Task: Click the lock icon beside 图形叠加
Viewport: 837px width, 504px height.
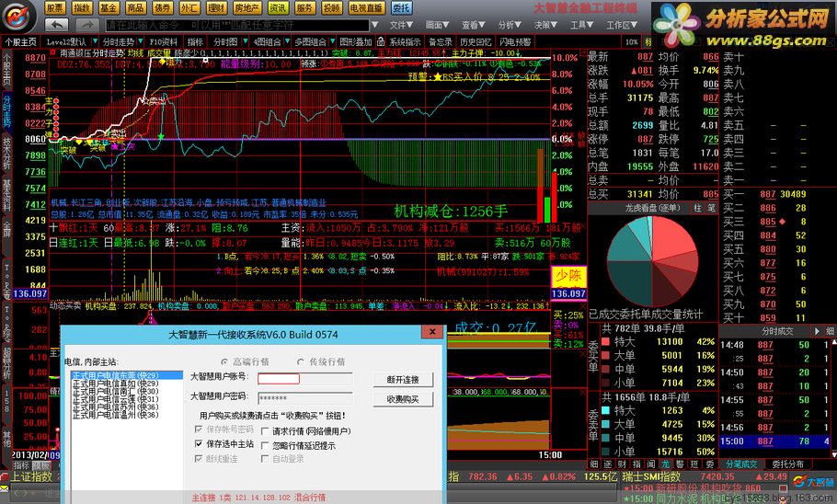Action: tap(381, 41)
